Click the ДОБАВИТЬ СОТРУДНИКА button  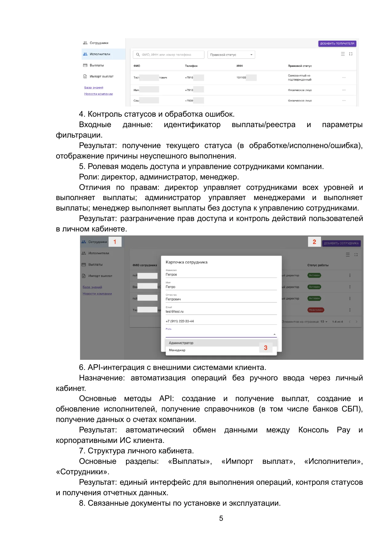click(341, 243)
